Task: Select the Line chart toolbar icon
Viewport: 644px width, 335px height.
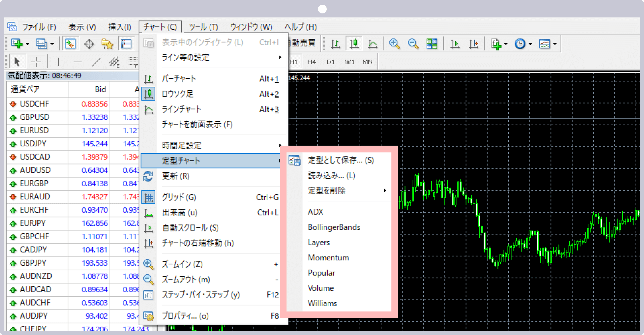Action: [x=373, y=43]
